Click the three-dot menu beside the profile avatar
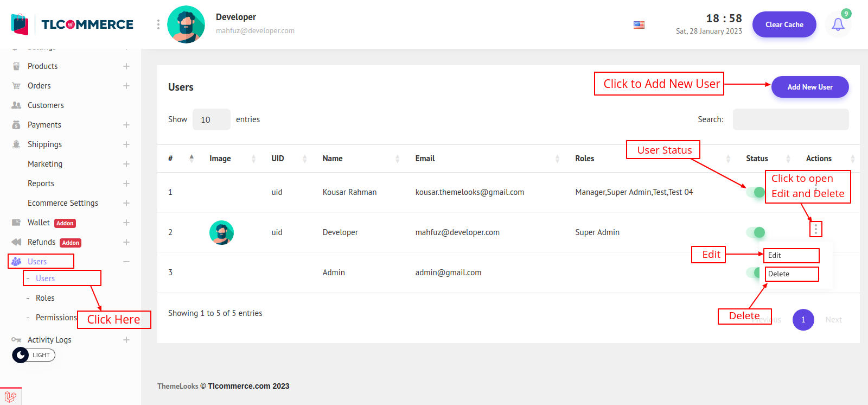The height and width of the screenshot is (405, 868). click(x=158, y=24)
